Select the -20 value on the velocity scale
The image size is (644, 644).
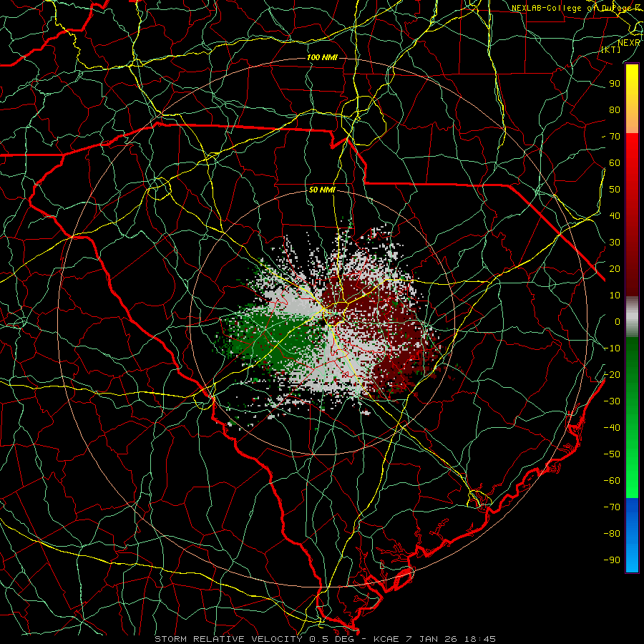(x=612, y=375)
